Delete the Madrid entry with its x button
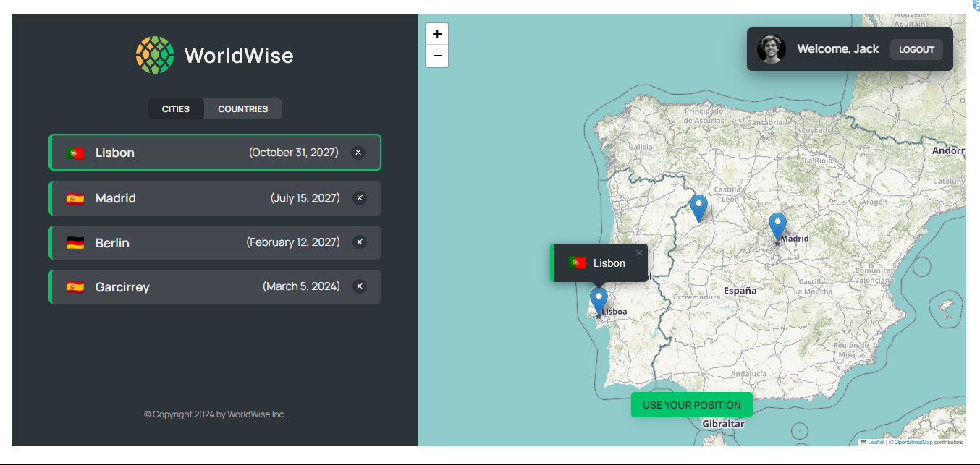The image size is (980, 465). (360, 198)
